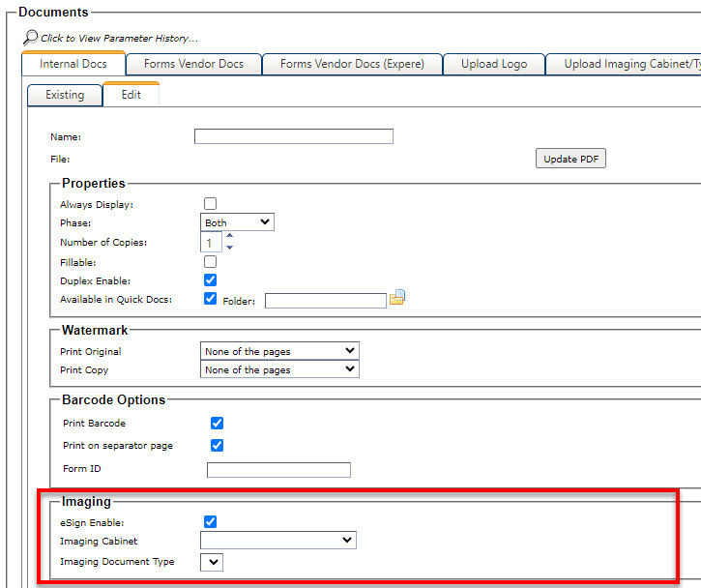Open the Imaging Cabinet dropdown

click(277, 541)
